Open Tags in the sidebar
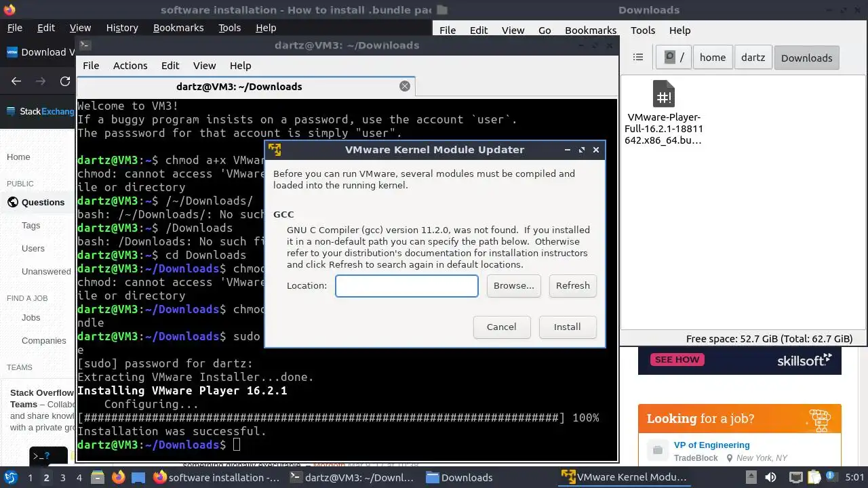The height and width of the screenshot is (488, 868). (31, 225)
